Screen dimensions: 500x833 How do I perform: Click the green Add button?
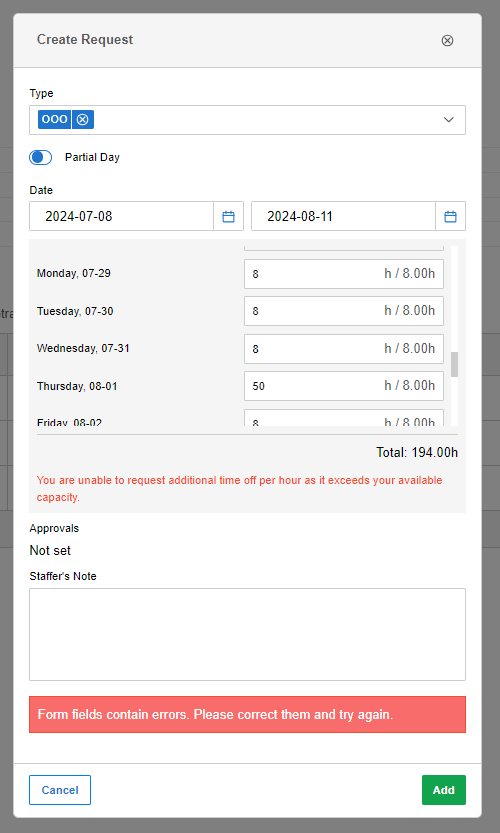tap(444, 790)
